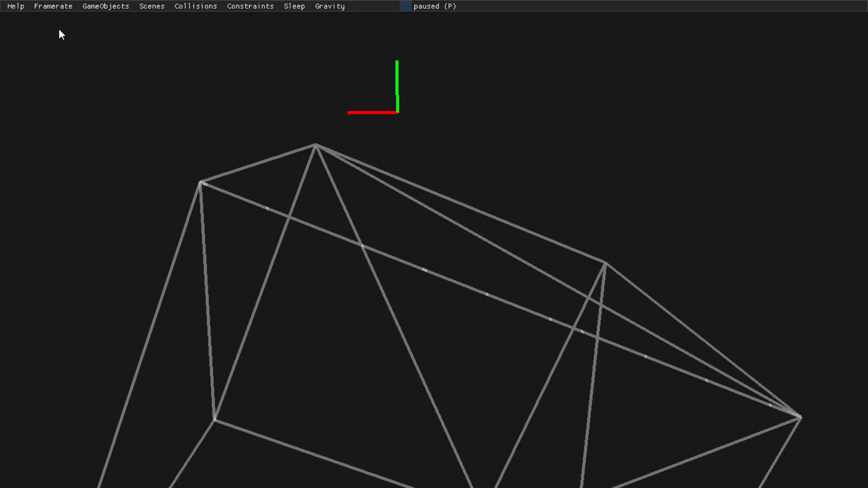Expand the Collisions menu
Viewport: 868px width, 488px height.
196,6
